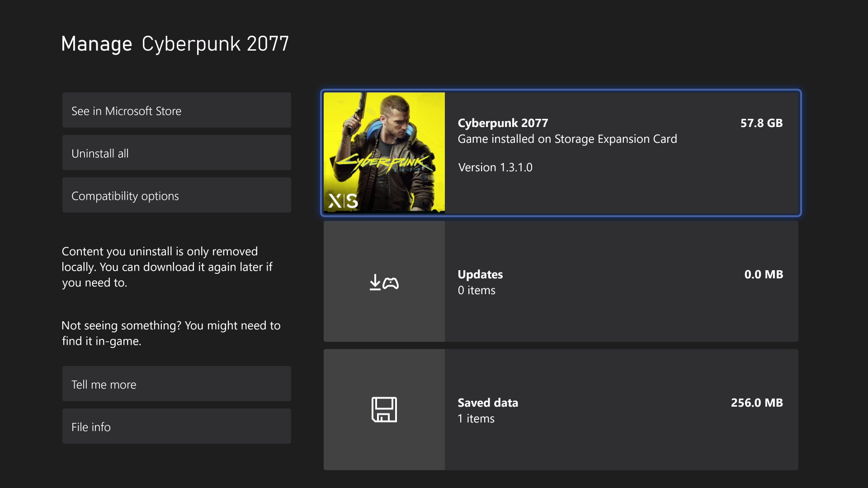
Task: Click the 256.0 MB saved data size
Action: [756, 403]
